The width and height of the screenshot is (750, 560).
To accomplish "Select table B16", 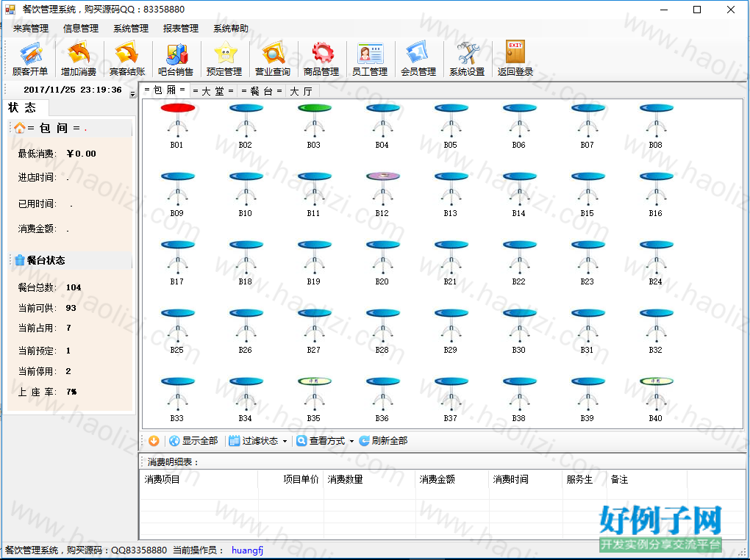I will click(656, 194).
